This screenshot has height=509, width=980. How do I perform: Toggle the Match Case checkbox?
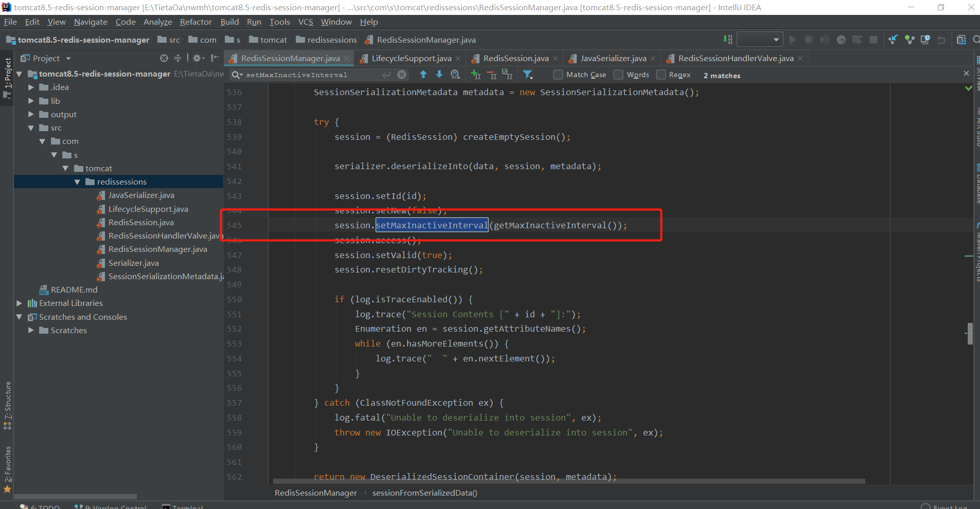click(558, 75)
